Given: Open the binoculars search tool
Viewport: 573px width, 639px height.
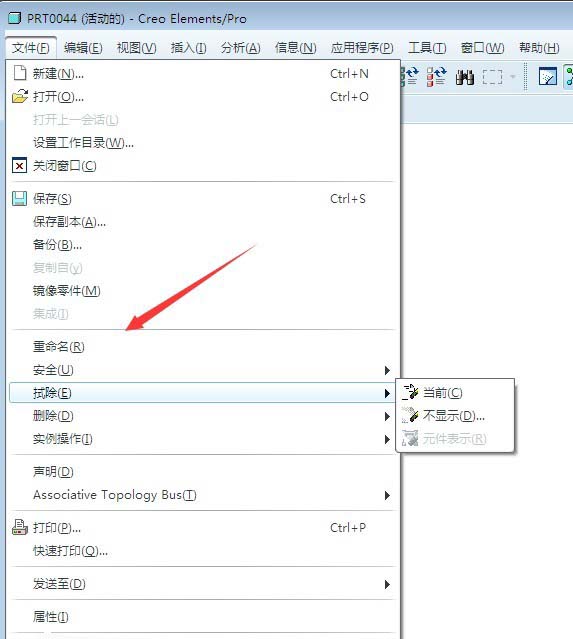Looking at the screenshot, I should (x=465, y=77).
